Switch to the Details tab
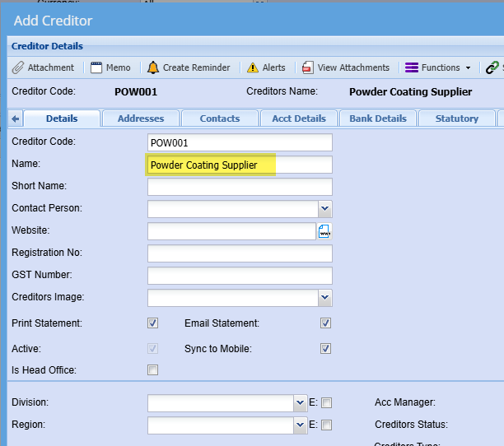Viewport: 504px width, 446px height. point(62,118)
